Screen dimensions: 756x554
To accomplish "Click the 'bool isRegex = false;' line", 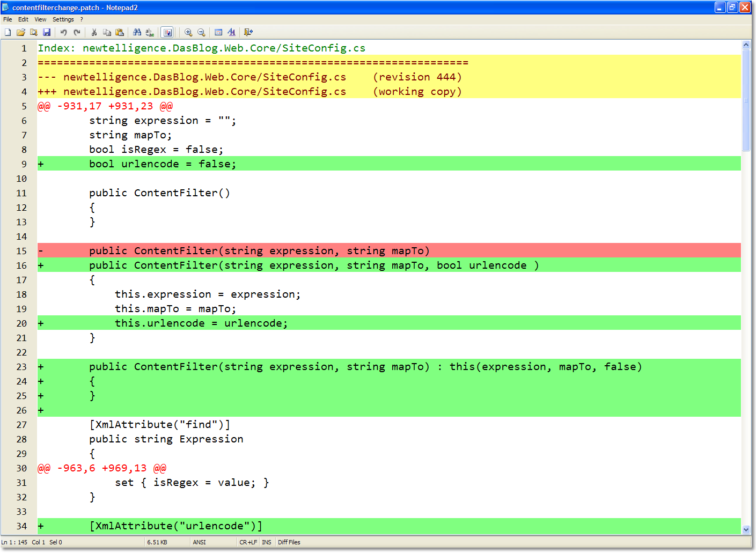I will (x=156, y=150).
